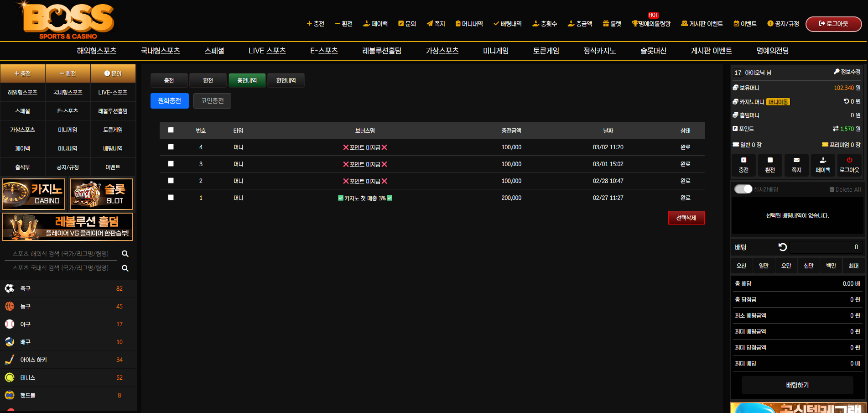The height and width of the screenshot is (413, 868).
Task: Check the checkbox for deposit row 1
Action: point(171,198)
